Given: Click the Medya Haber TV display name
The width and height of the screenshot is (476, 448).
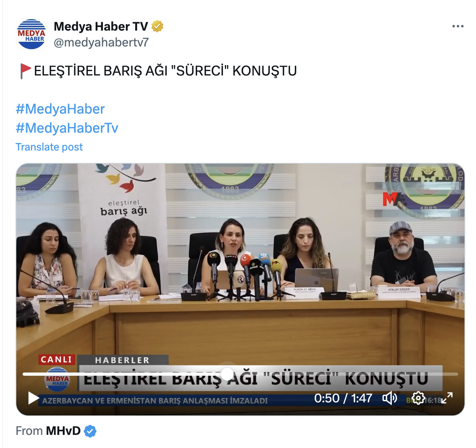Looking at the screenshot, I should click(101, 26).
